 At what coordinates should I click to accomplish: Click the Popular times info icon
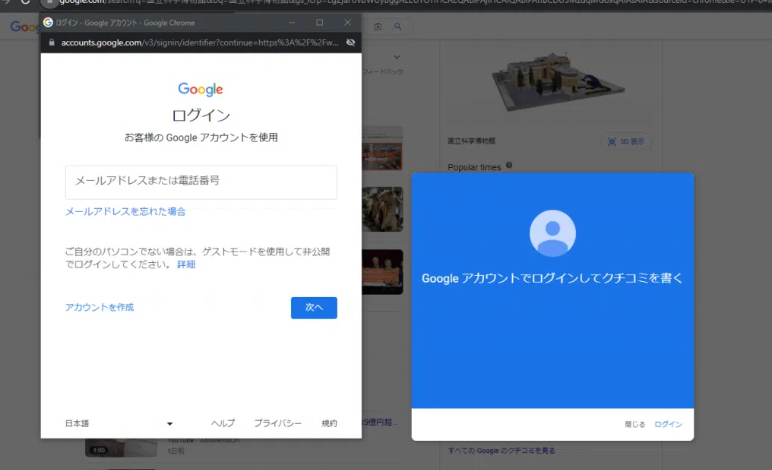(509, 166)
